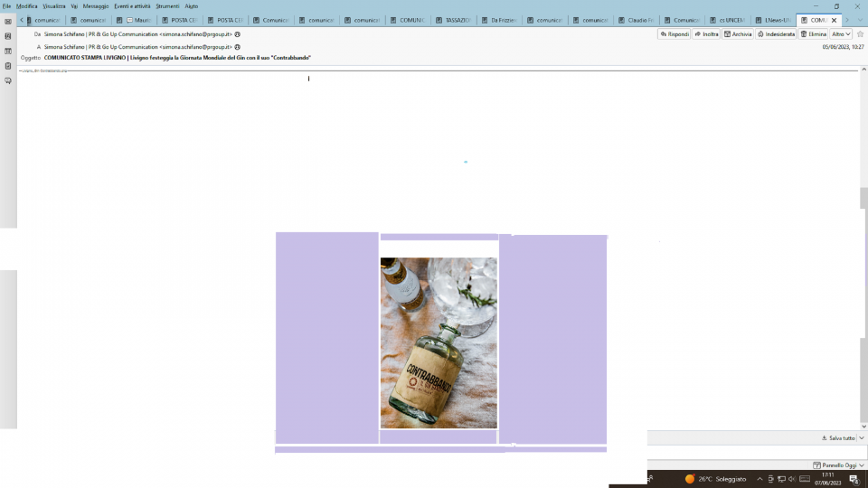This screenshot has width=868, height=488.
Task: Expand the Salva tutto dropdown arrow
Action: [x=862, y=438]
